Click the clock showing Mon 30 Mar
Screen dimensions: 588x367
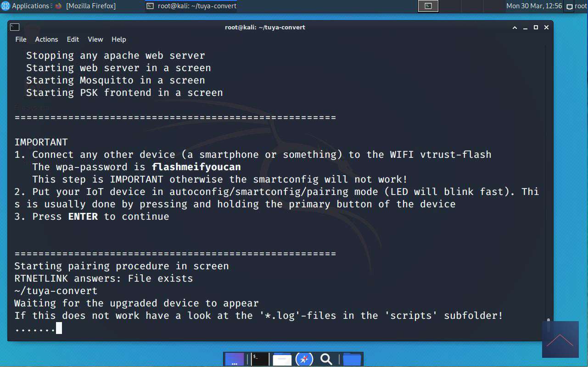click(x=534, y=6)
